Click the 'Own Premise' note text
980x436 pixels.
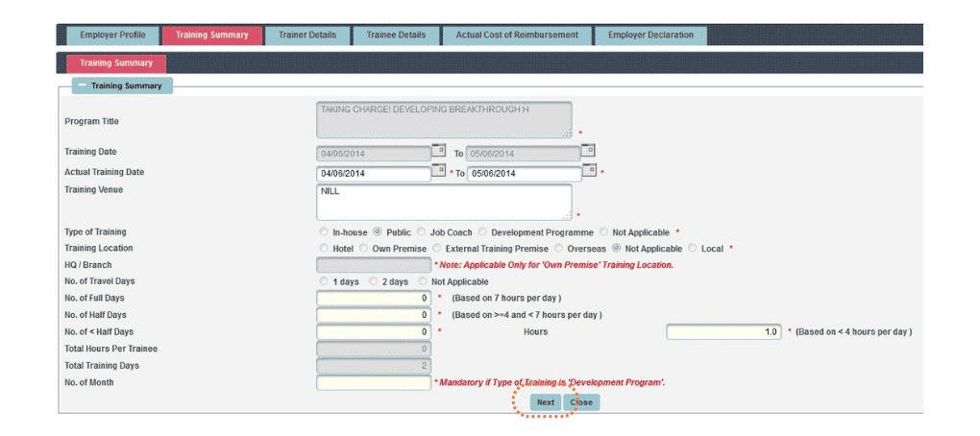coord(553,265)
